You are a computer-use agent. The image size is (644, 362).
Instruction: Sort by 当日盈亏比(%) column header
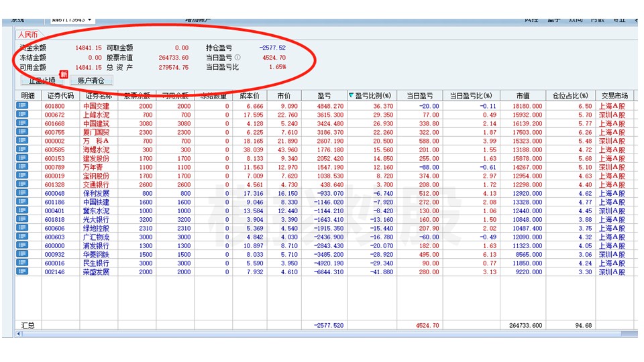pos(471,96)
